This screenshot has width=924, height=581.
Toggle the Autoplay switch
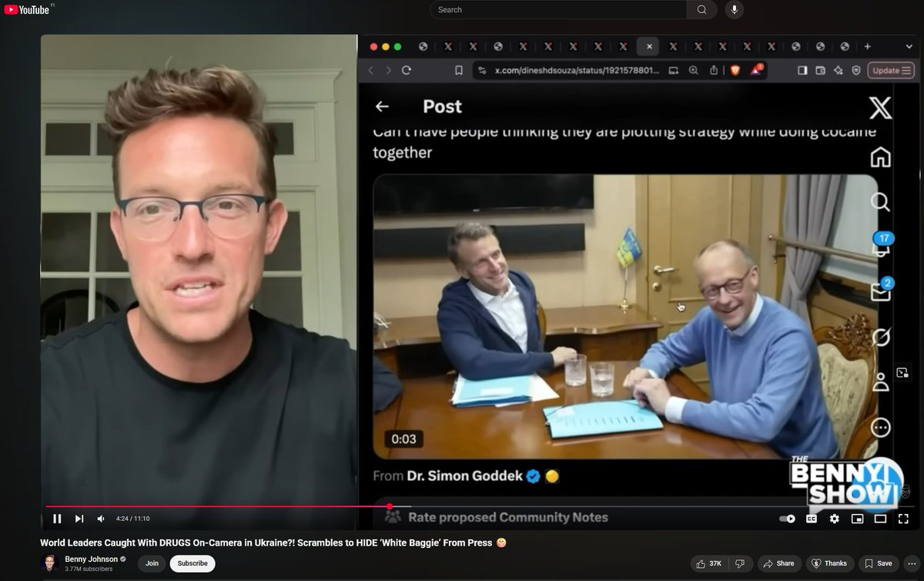pos(787,519)
